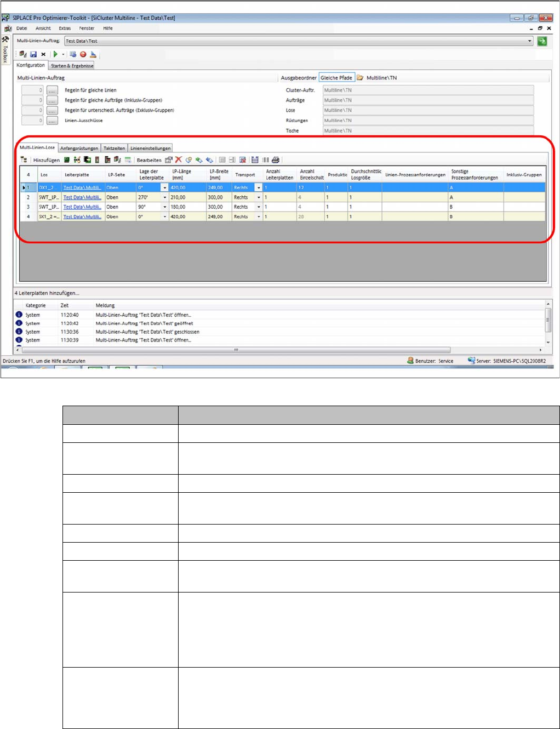The height and width of the screenshot is (729, 560).
Task: Click the green board icon after Hinzufügen
Action: pyautogui.click(x=66, y=160)
